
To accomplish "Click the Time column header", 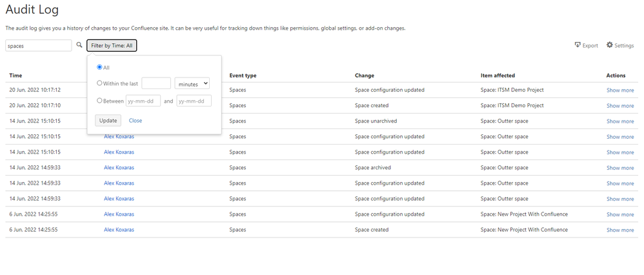I will tap(15, 76).
